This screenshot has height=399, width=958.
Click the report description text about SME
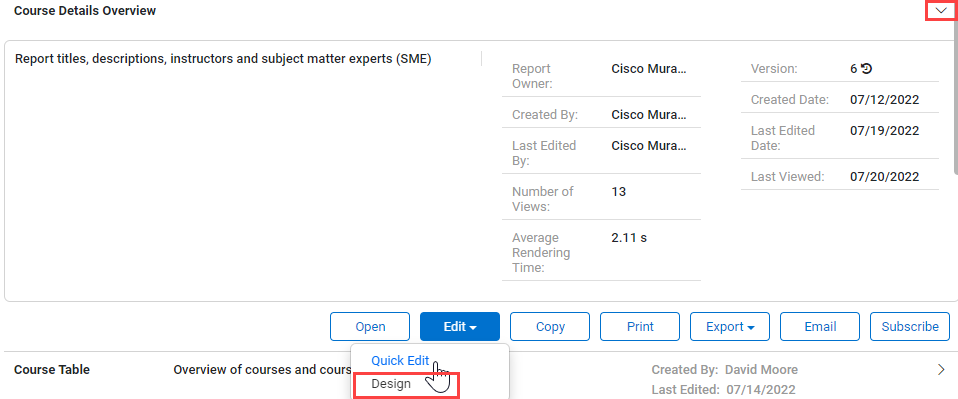[x=223, y=59]
